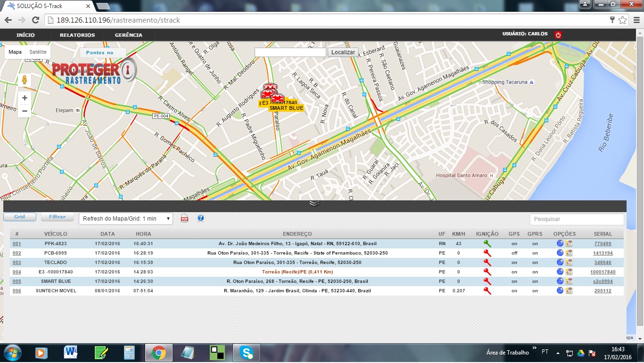Click the Pesquisar search field

tap(576, 219)
